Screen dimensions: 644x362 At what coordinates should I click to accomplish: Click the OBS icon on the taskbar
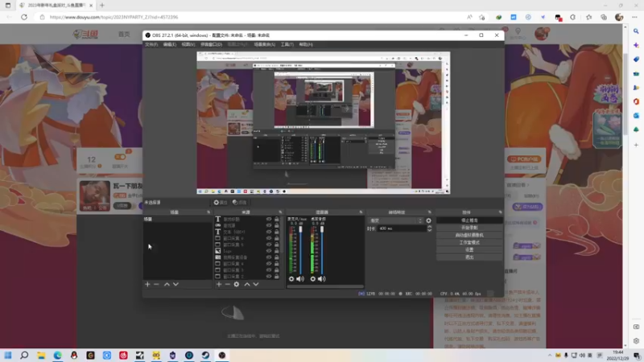pos(222,355)
